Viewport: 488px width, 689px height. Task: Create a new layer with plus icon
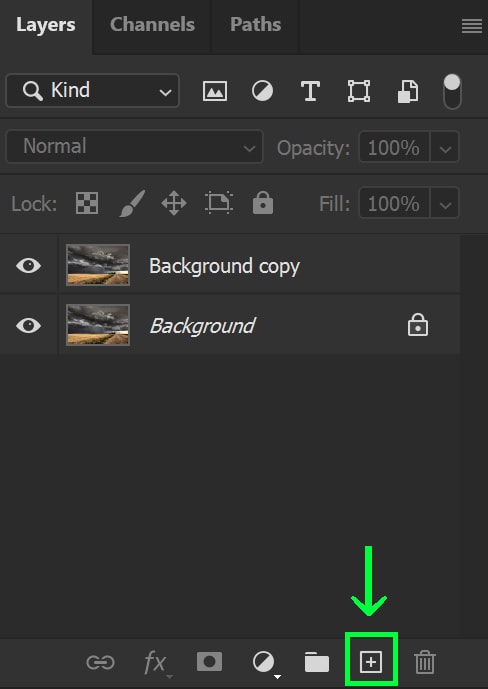click(371, 662)
